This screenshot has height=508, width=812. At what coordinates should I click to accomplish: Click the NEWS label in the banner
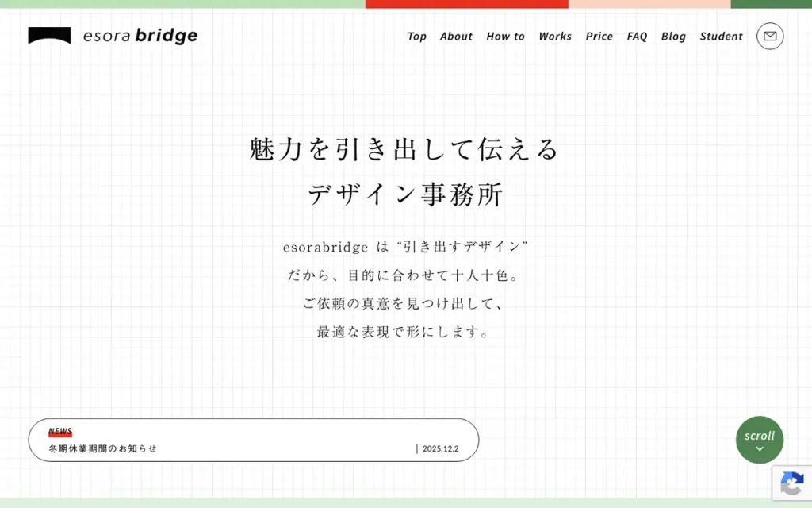pos(60,431)
